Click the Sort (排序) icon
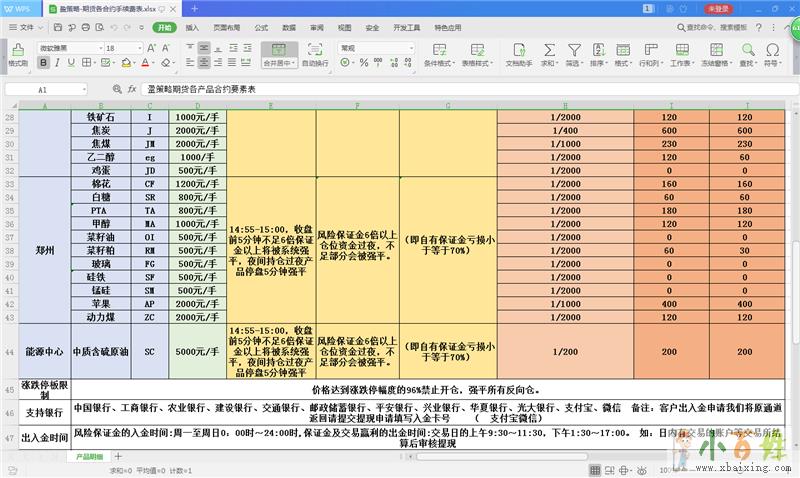Screen dimensions: 800x478 (597, 51)
